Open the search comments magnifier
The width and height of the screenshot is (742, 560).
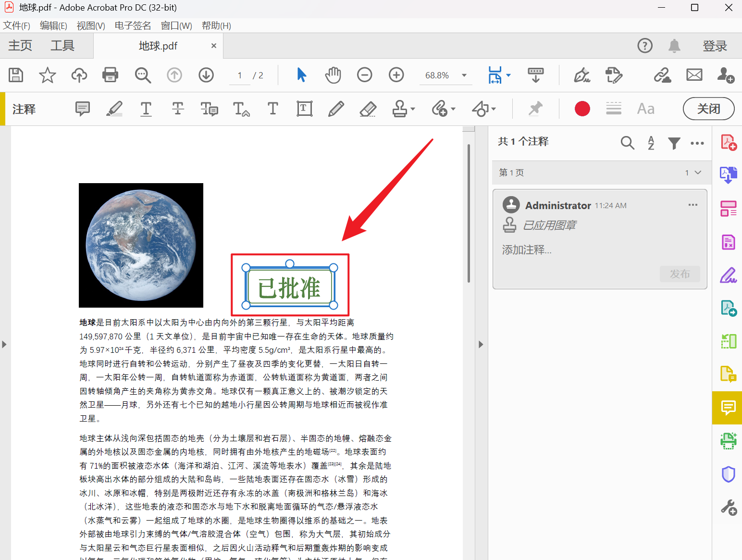[x=627, y=143]
